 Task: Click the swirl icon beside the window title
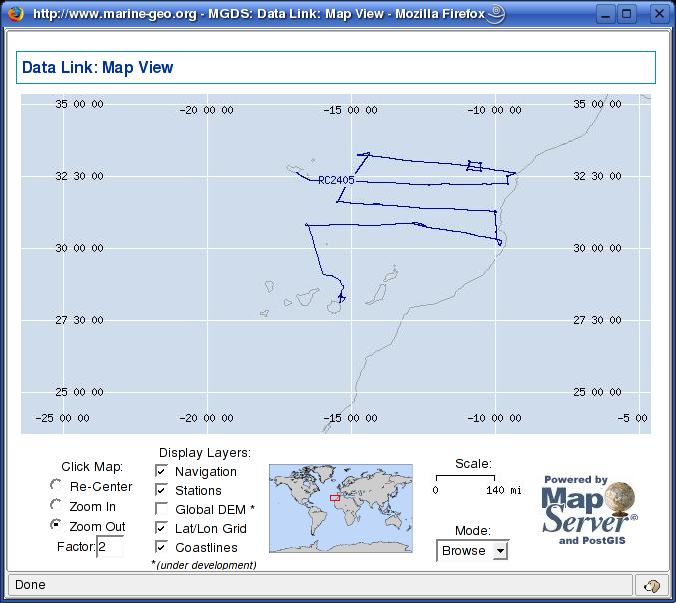[496, 15]
